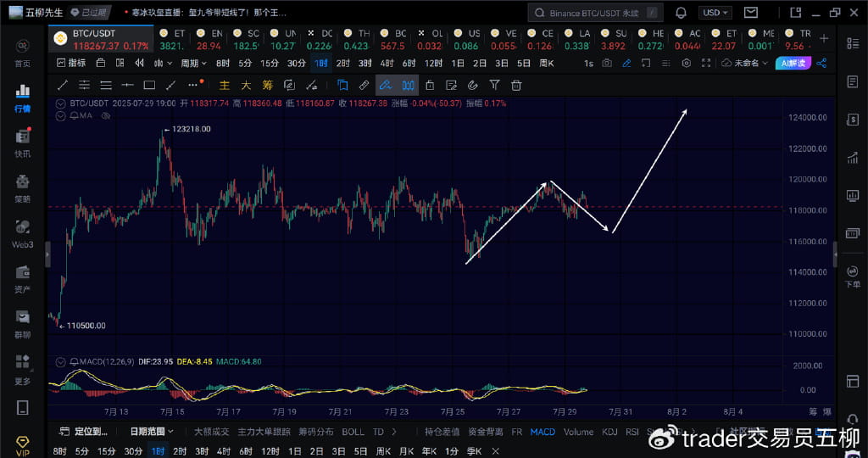Toggle MA indicator visibility eye icon

click(x=106, y=115)
